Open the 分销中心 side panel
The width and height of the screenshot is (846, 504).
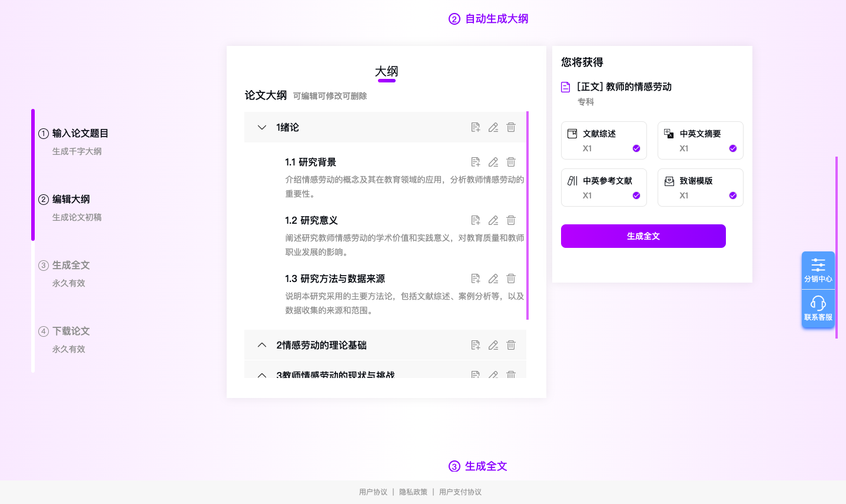(x=818, y=270)
